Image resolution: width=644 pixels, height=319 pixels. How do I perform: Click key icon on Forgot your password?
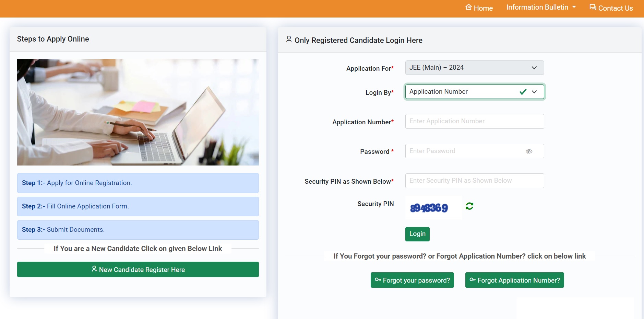click(x=378, y=280)
